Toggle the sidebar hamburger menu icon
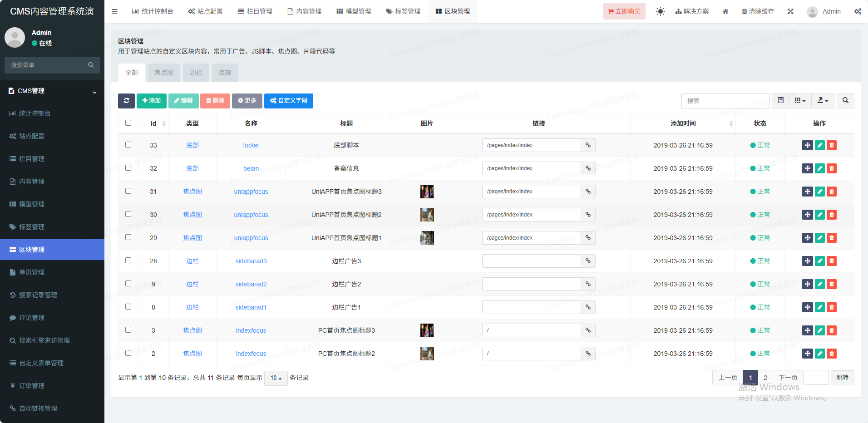 [115, 11]
